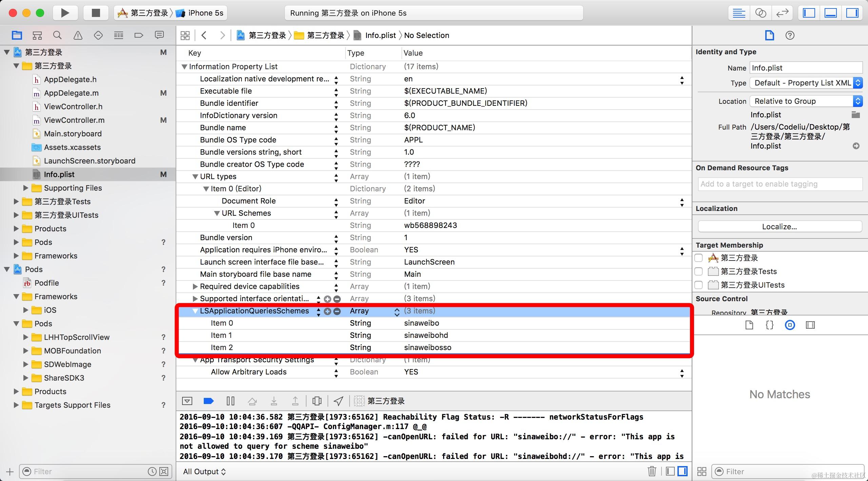Toggle breakpoints activation in debug bar

[208, 401]
